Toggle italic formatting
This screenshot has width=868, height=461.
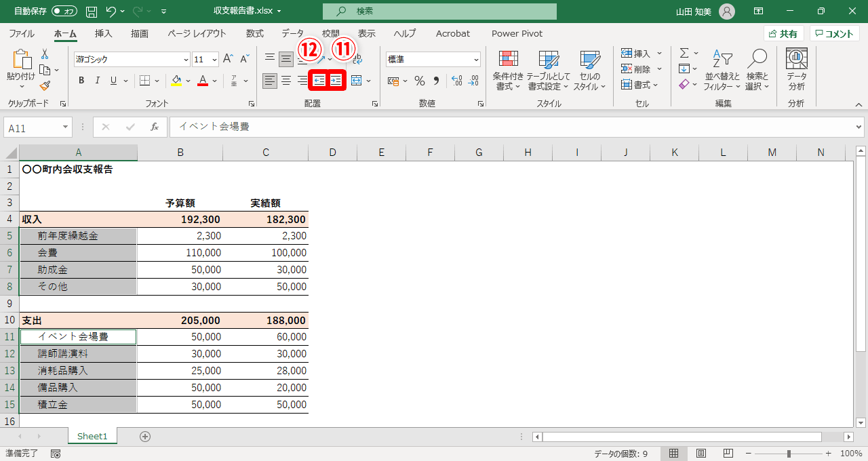point(96,80)
